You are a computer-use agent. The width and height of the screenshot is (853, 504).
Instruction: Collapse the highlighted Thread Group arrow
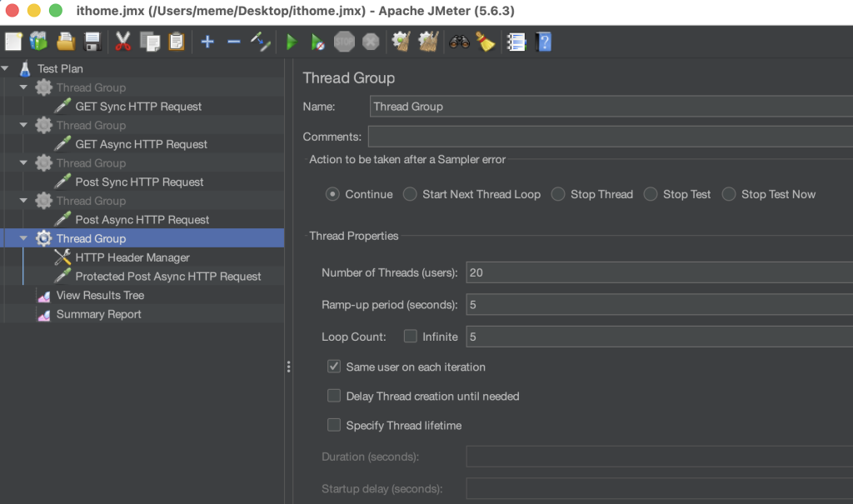click(x=23, y=238)
